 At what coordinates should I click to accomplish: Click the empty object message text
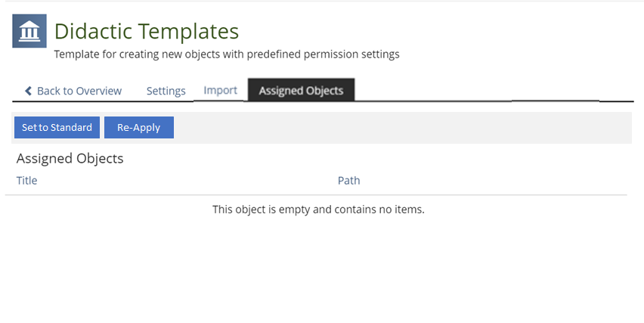[x=318, y=209]
